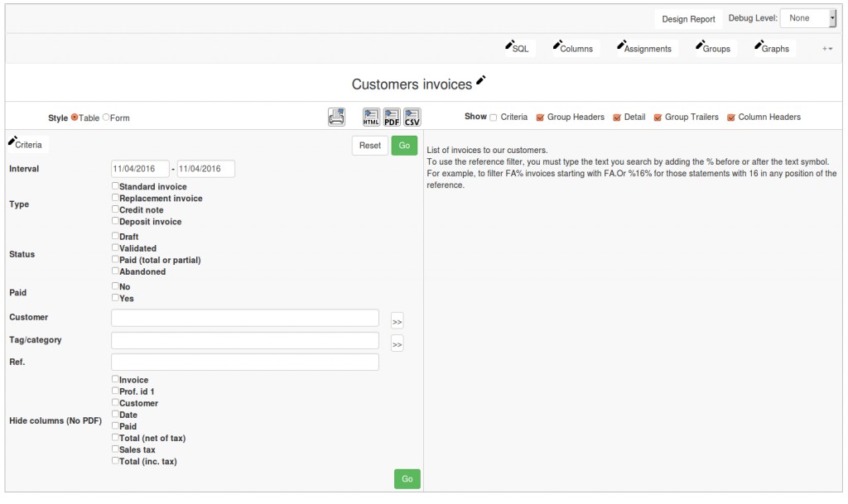
Task: Click the Design Report button
Action: (688, 19)
